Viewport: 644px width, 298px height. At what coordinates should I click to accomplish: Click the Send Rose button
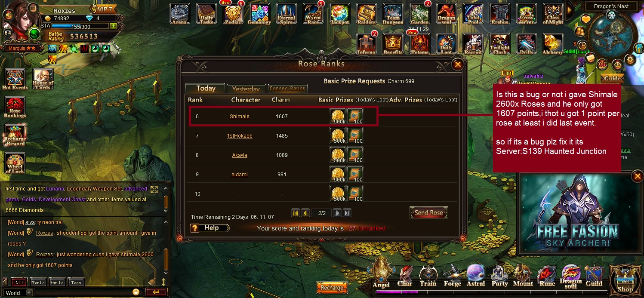428,213
